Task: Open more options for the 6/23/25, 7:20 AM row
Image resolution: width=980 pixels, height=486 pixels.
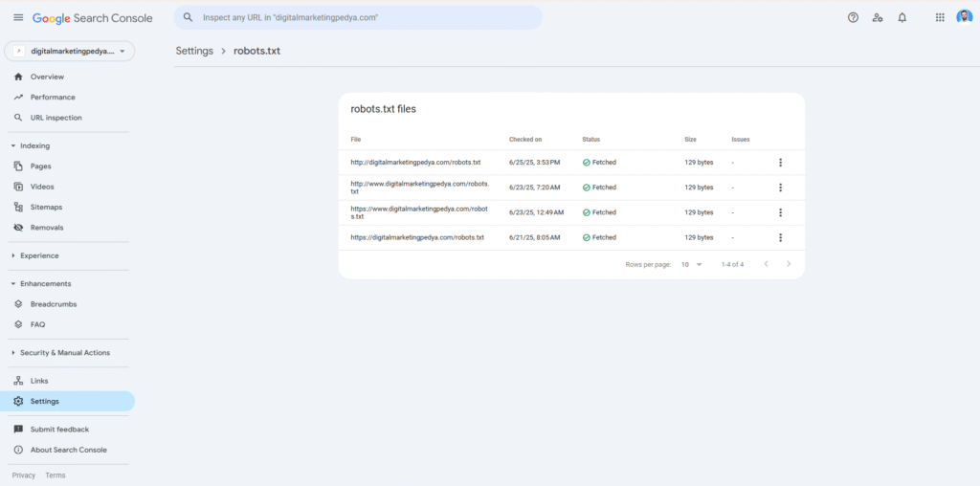Action: (780, 188)
